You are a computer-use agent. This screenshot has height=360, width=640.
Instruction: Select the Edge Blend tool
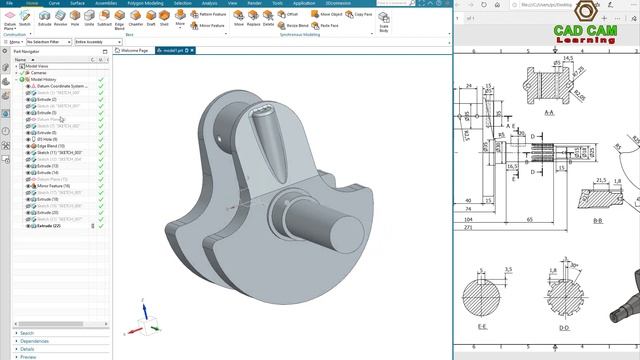(119, 20)
